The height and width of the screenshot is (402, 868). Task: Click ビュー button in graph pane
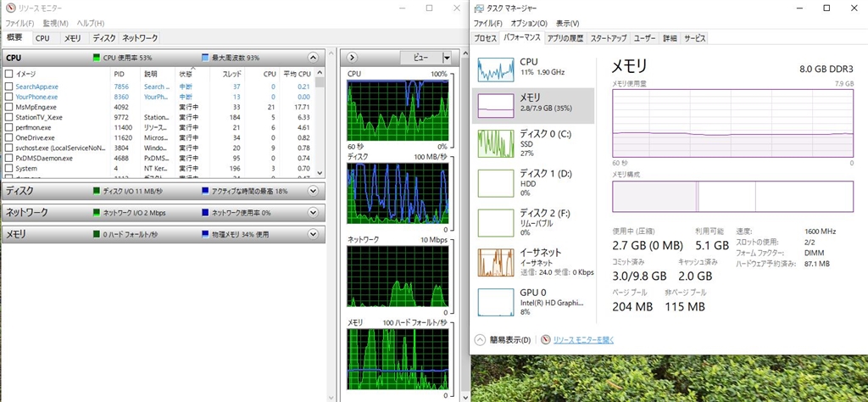pos(421,59)
